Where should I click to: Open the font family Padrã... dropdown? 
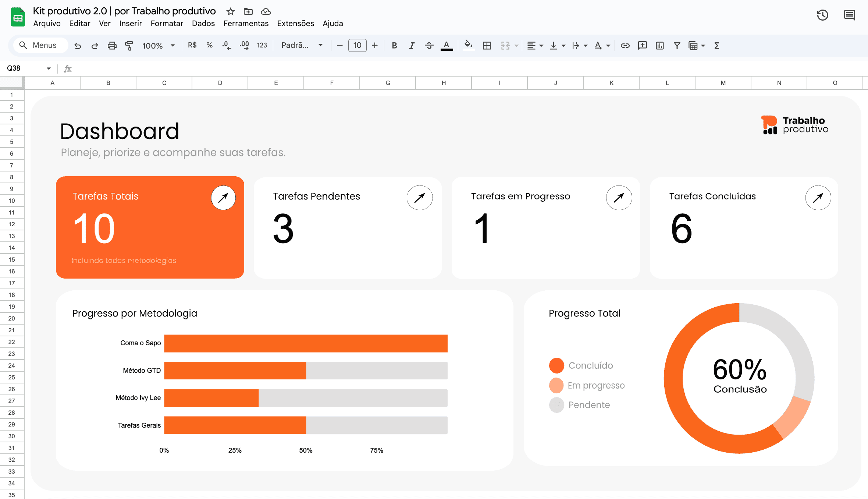point(302,45)
